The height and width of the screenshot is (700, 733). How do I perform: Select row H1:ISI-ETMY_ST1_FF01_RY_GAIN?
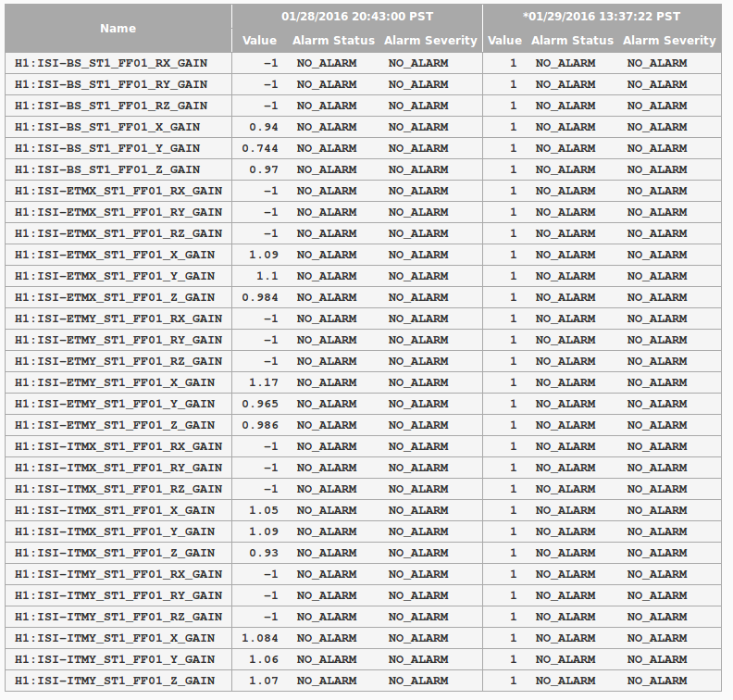[363, 340]
